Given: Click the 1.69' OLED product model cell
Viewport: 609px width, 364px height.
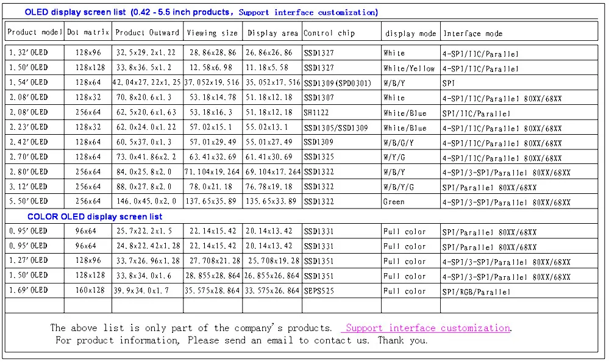Looking at the screenshot, I should [x=28, y=291].
